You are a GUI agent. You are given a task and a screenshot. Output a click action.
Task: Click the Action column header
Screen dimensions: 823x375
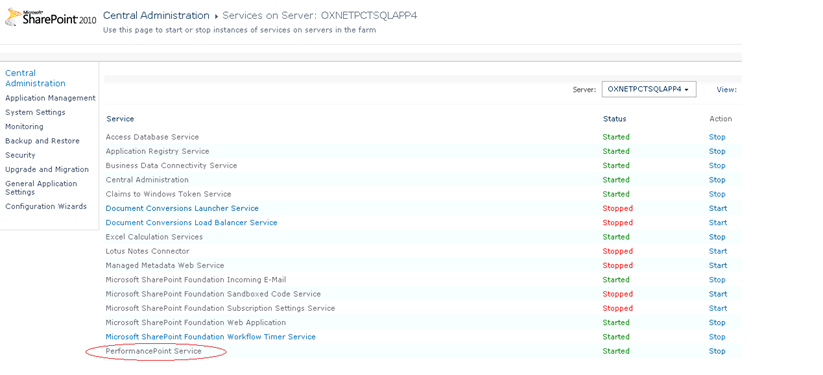pyautogui.click(x=721, y=119)
